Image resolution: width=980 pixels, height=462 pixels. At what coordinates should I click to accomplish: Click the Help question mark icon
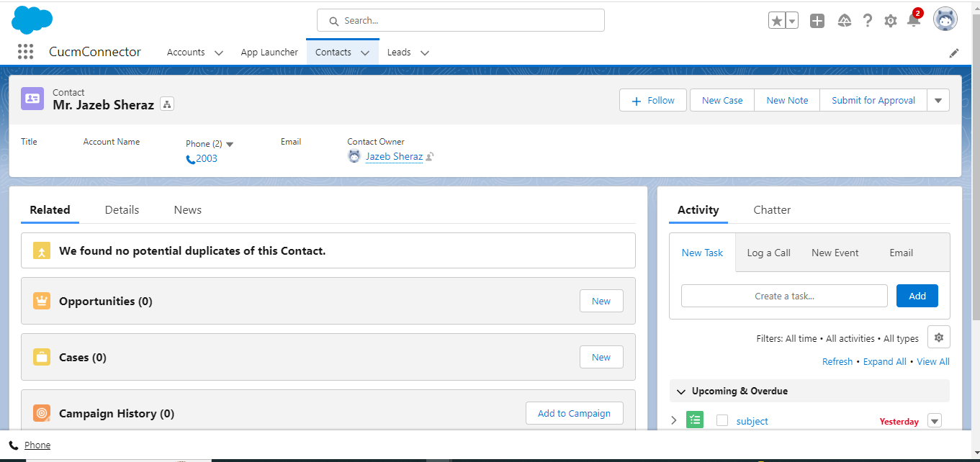[x=868, y=21]
